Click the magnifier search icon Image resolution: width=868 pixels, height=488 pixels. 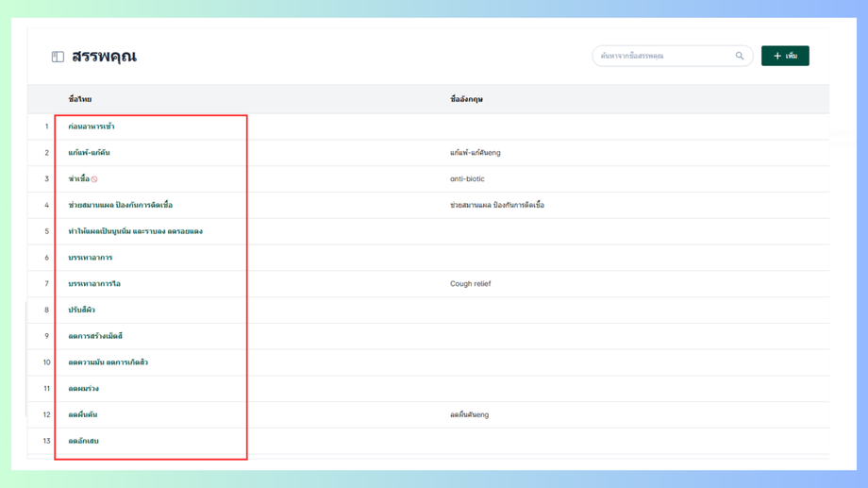click(740, 56)
